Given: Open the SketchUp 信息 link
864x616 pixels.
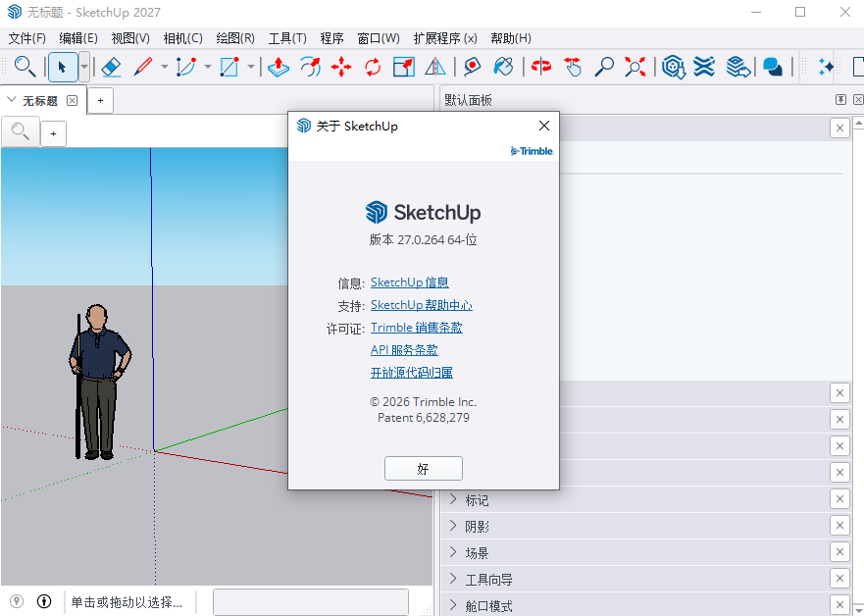Looking at the screenshot, I should [x=409, y=282].
